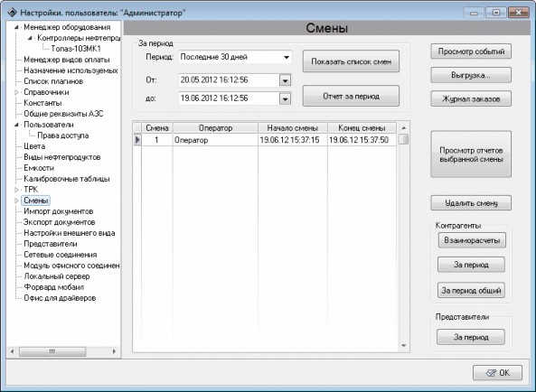Image resolution: width=536 pixels, height=392 pixels.
Task: Click the tree panel horizontal scrollbar thumb
Action: [52, 351]
